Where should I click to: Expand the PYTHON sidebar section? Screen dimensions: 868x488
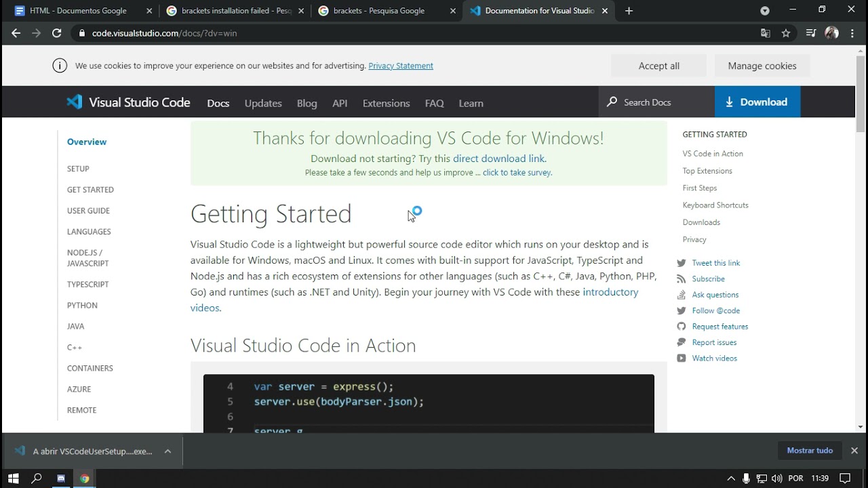click(x=82, y=306)
